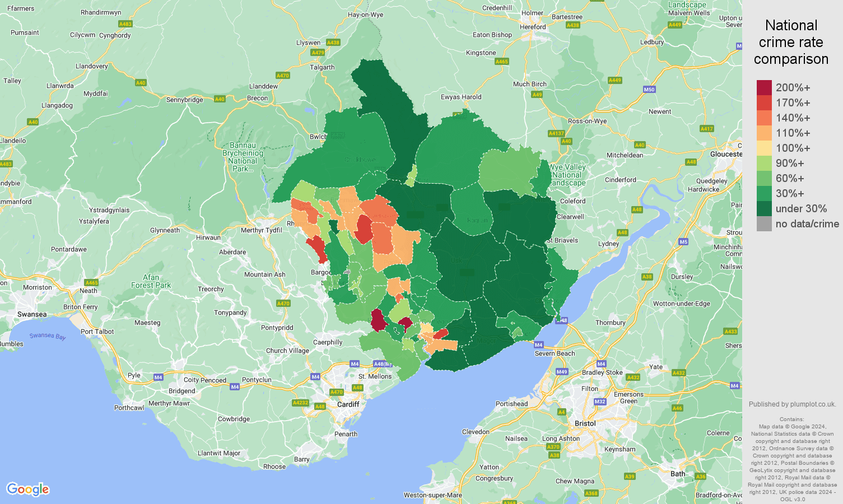The image size is (843, 504).
Task: Click the Published by plumplot.co.uk text
Action: 792,404
